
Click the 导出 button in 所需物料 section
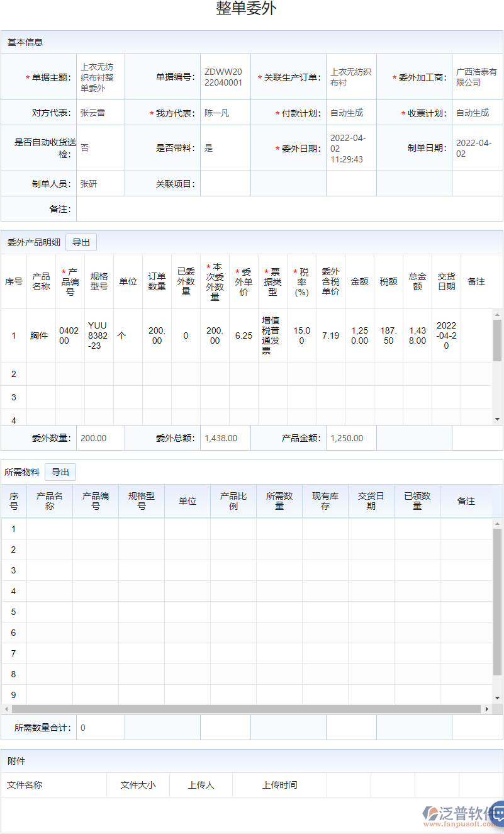tap(60, 471)
